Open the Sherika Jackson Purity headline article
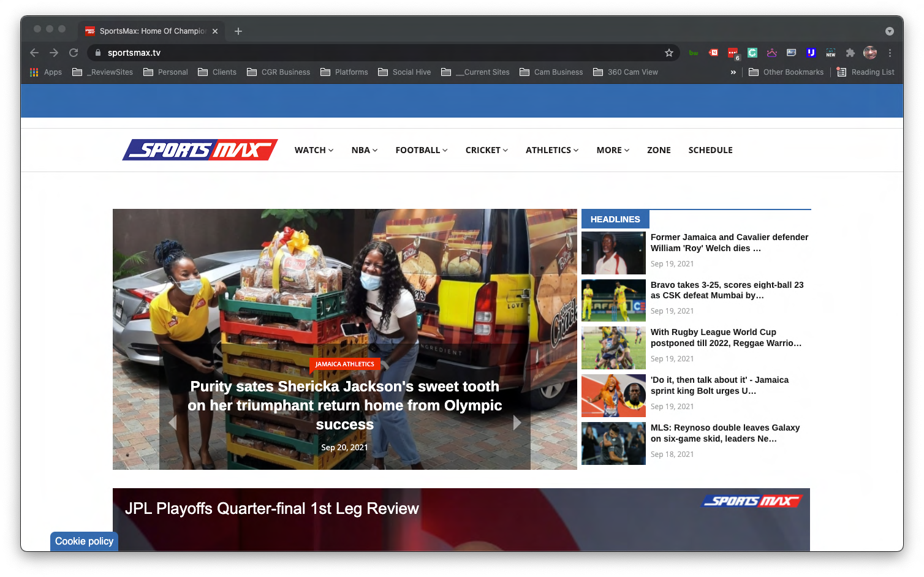The width and height of the screenshot is (924, 577). click(345, 405)
